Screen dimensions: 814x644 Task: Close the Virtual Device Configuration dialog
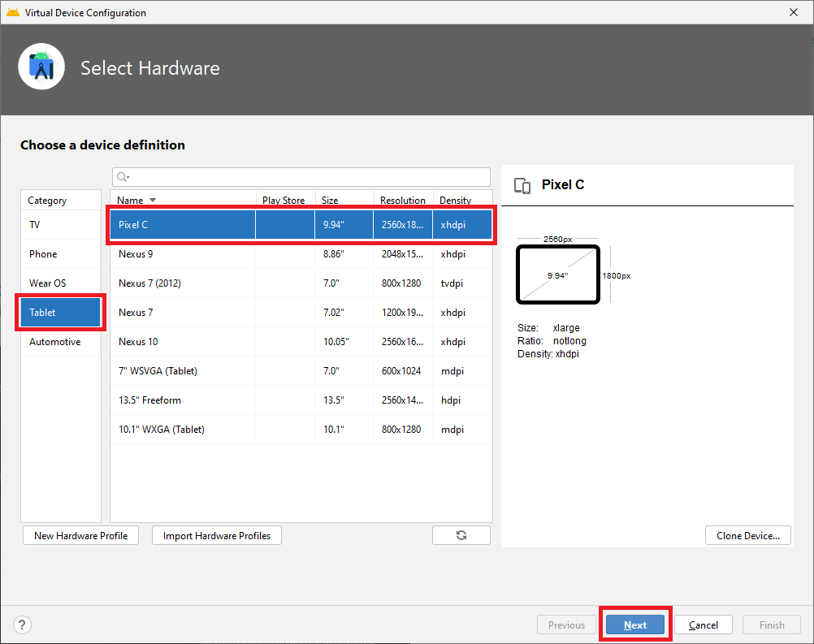click(793, 12)
